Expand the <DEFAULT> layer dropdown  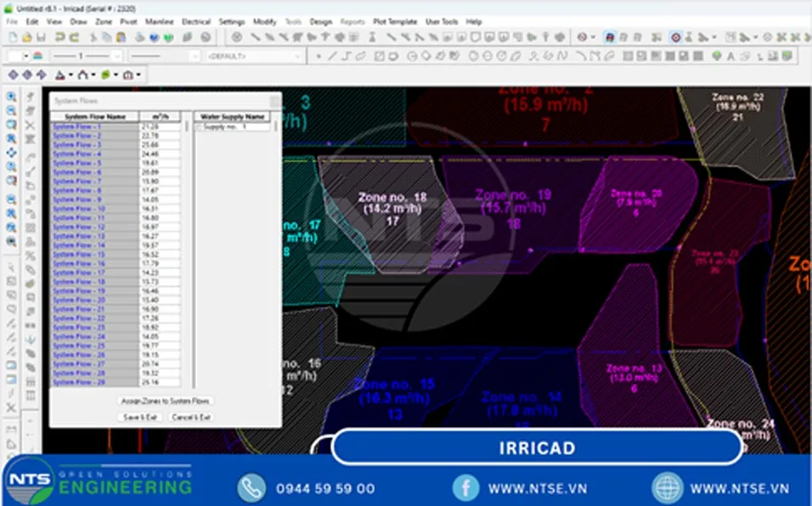[x=254, y=56]
